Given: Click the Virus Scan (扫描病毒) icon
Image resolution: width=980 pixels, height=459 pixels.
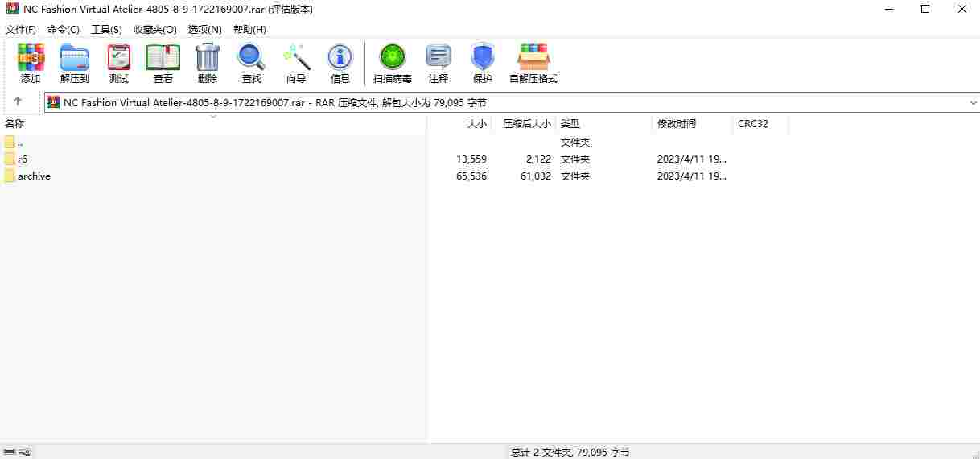Looking at the screenshot, I should (x=393, y=57).
